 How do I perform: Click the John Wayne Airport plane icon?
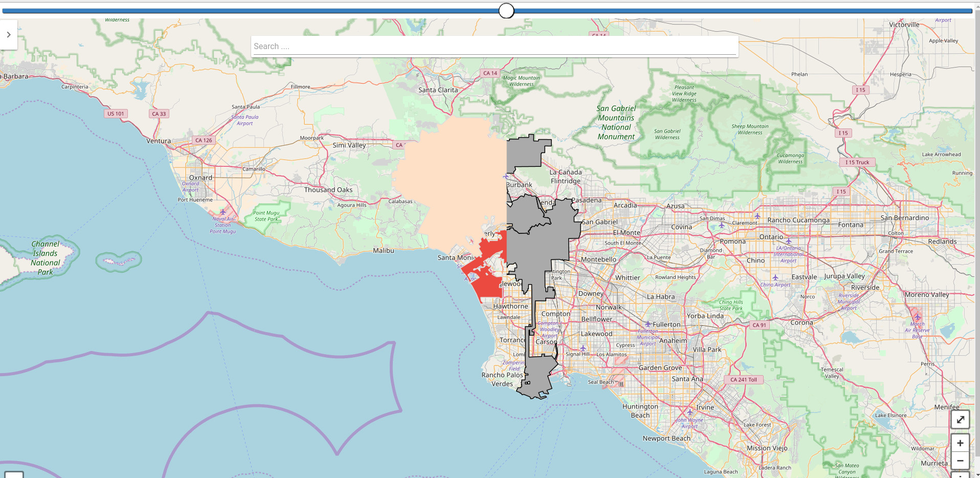(689, 412)
